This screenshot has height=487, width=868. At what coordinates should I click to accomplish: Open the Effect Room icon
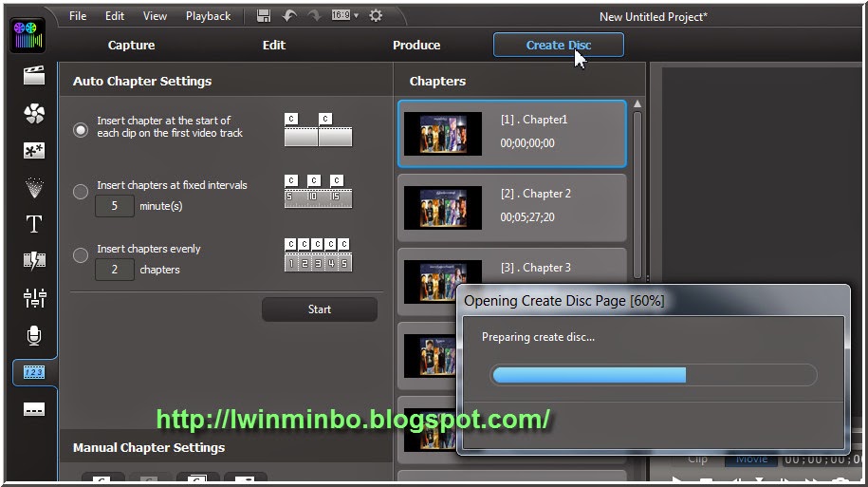(34, 113)
